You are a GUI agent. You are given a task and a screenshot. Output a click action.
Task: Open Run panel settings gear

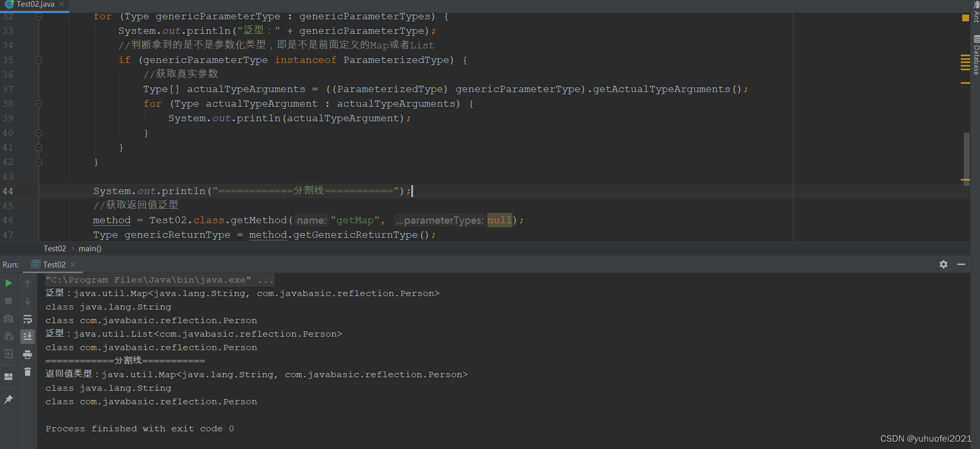pos(944,264)
